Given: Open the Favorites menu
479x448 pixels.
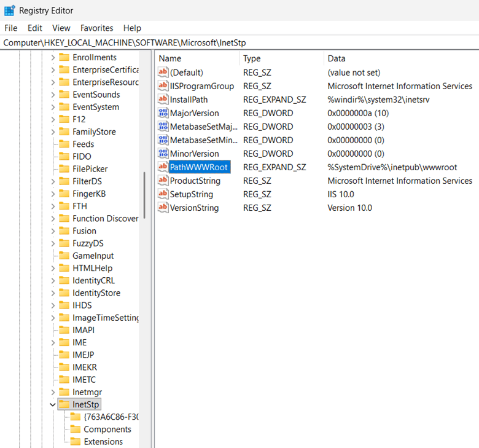Looking at the screenshot, I should (x=97, y=28).
